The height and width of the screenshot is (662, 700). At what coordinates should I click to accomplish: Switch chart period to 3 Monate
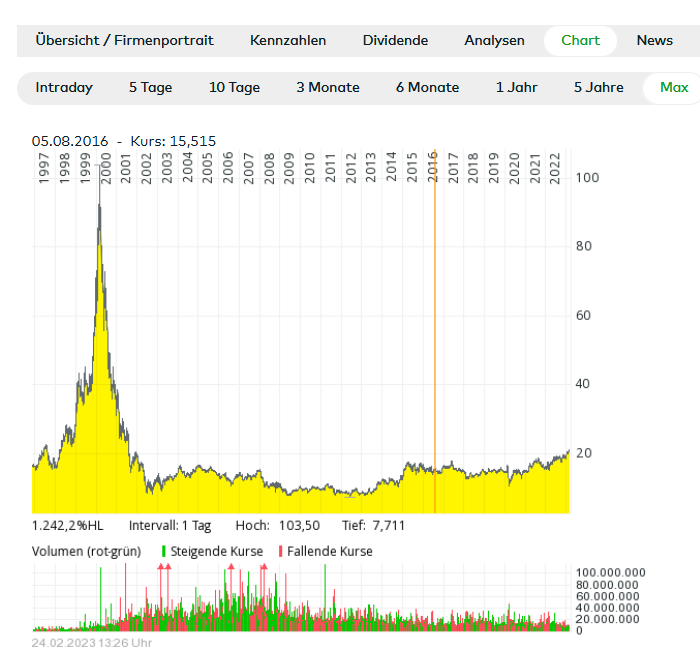(327, 88)
